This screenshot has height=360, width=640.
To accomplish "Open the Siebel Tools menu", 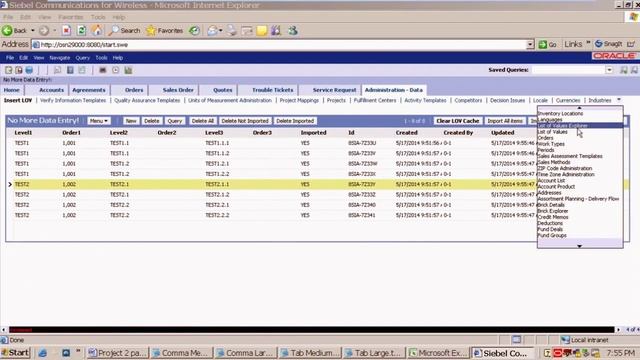I will coord(101,58).
